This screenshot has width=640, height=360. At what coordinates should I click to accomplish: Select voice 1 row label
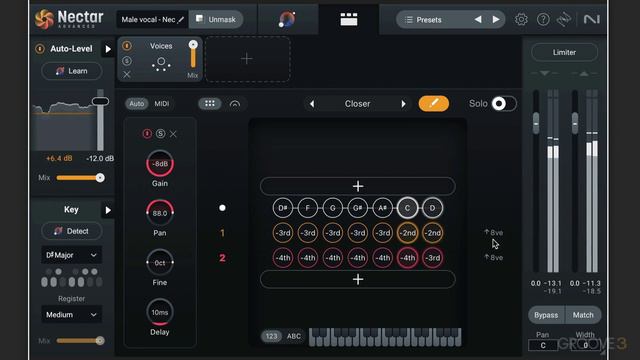click(222, 233)
